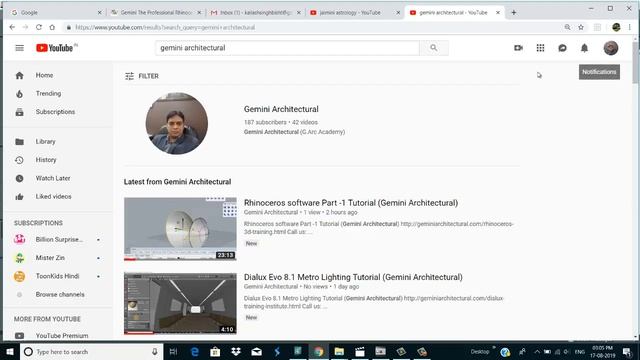Switch to the Gmail Inbox tab
The height and width of the screenshot is (360, 640).
pos(256,13)
